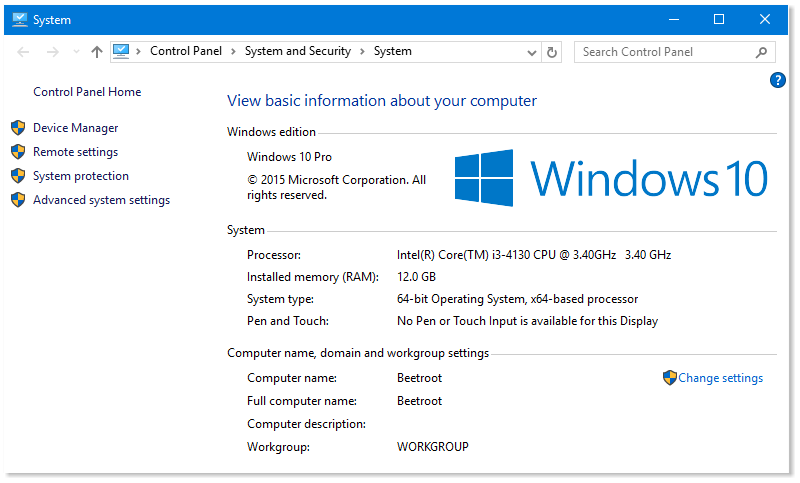800x483 pixels.
Task: Expand chevron before Control Panel breadcrumb
Action: click(138, 52)
